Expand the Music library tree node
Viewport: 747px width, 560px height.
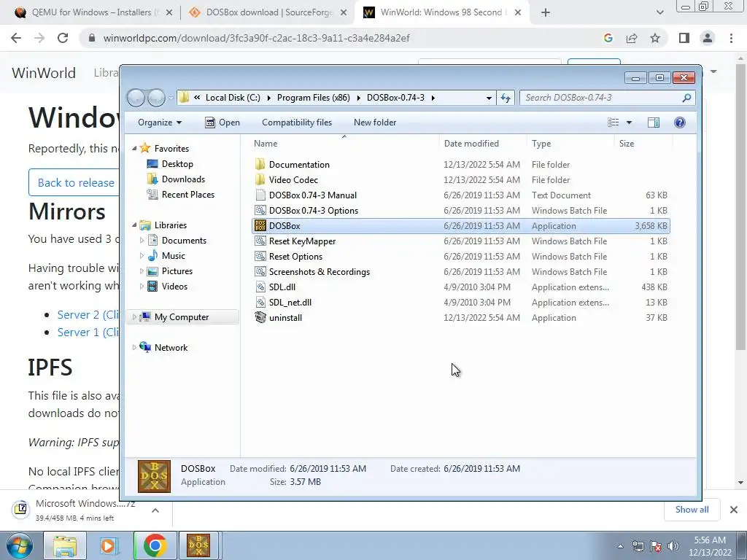point(142,256)
